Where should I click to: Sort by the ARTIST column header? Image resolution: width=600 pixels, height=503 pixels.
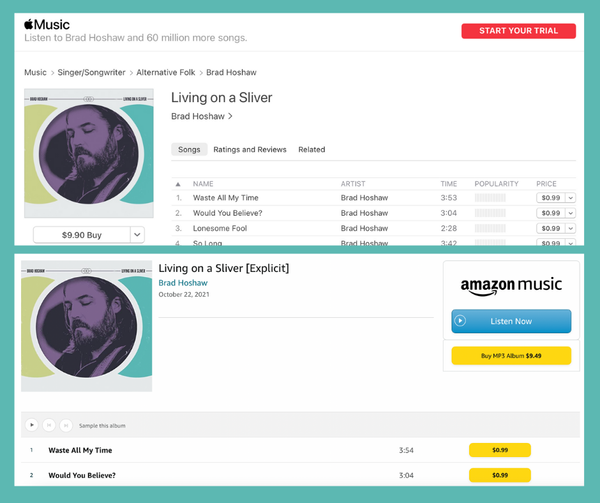pyautogui.click(x=353, y=184)
